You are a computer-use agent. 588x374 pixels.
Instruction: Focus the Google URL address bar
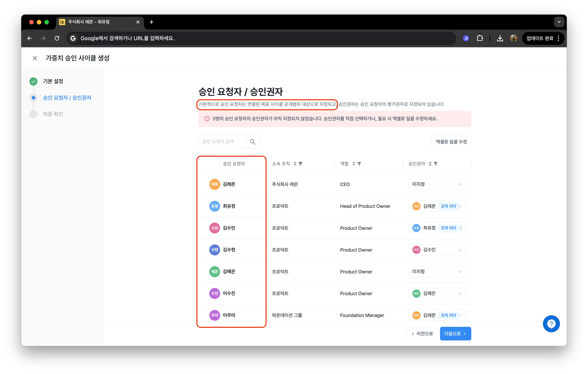coord(261,38)
